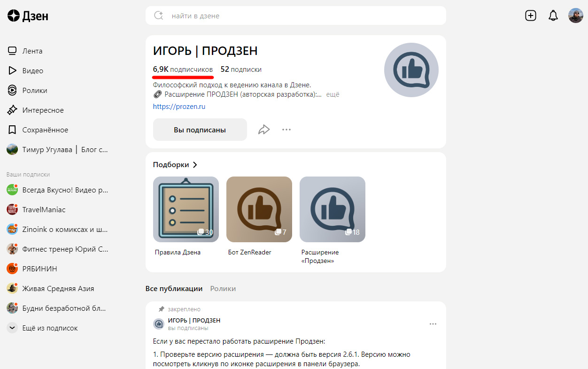
Task: Open the Лента feed in sidebar
Action: click(25, 51)
